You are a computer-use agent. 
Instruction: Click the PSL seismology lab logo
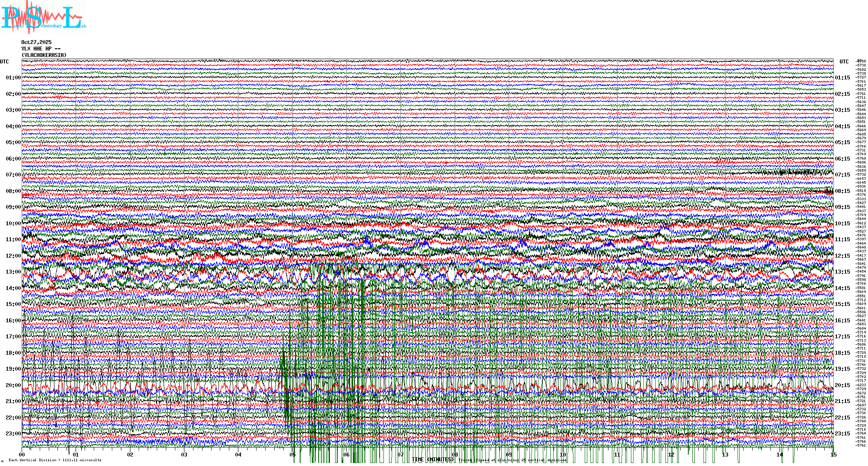43,17
